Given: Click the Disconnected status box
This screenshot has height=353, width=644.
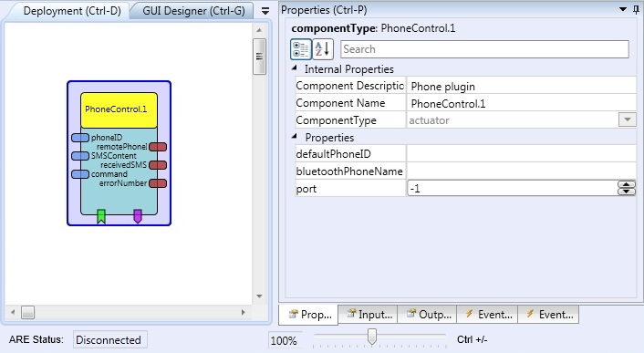Looking at the screenshot, I should click(109, 340).
